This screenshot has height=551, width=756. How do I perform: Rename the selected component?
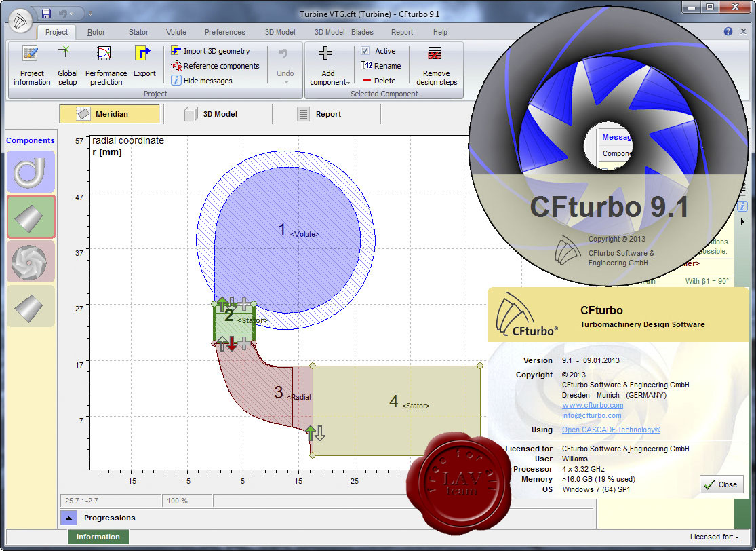click(x=381, y=66)
